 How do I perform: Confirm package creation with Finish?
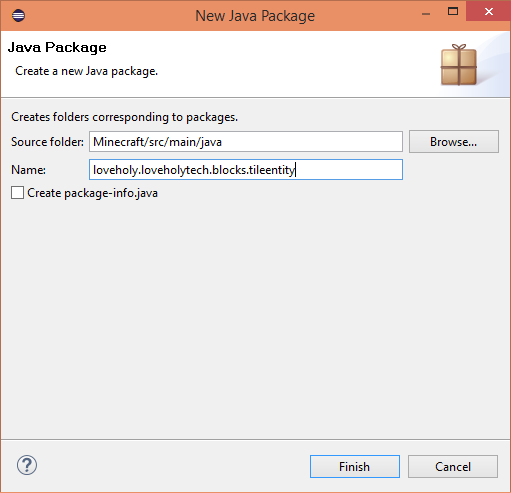pos(355,466)
